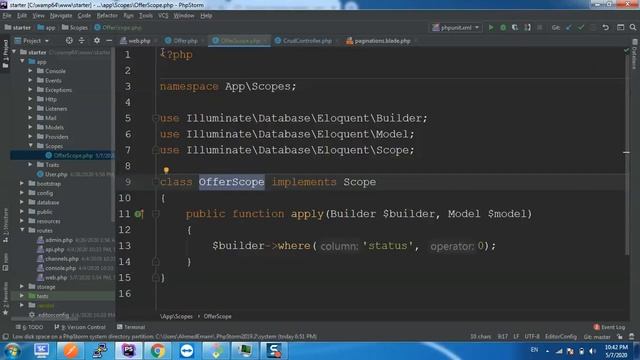Fold the apply function on line 11
Viewport: 640px width, 360px height.
[x=156, y=213]
